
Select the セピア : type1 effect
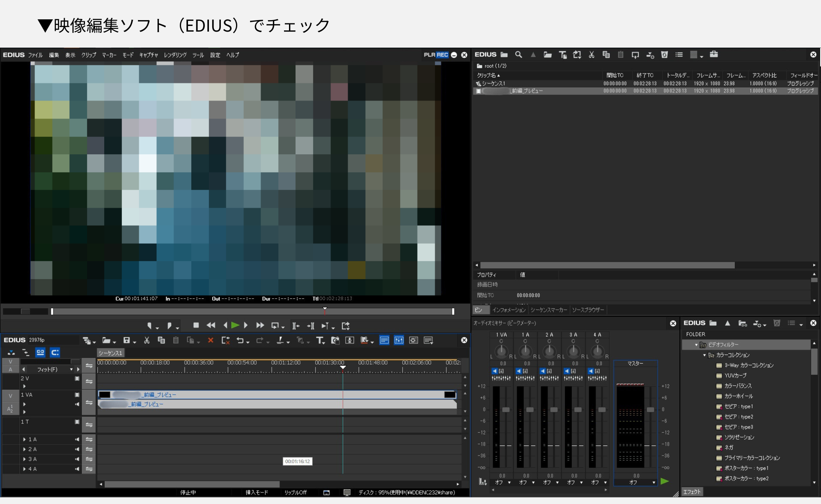[738, 406]
